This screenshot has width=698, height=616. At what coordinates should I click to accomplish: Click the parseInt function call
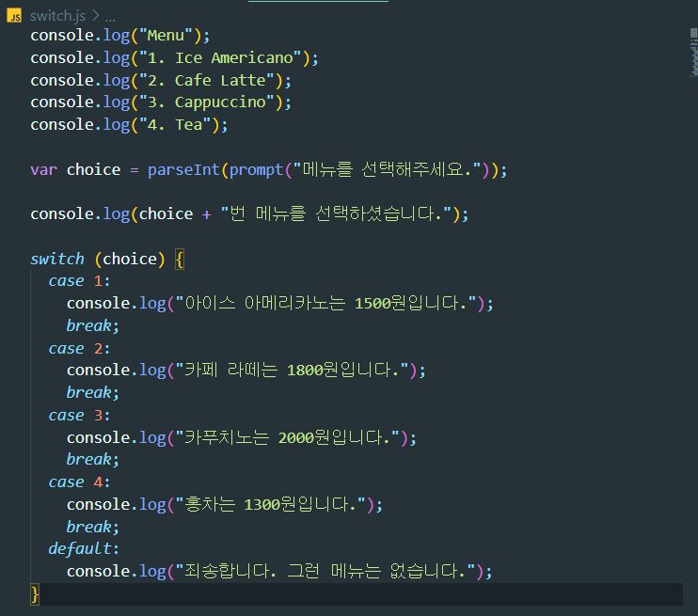tap(183, 170)
